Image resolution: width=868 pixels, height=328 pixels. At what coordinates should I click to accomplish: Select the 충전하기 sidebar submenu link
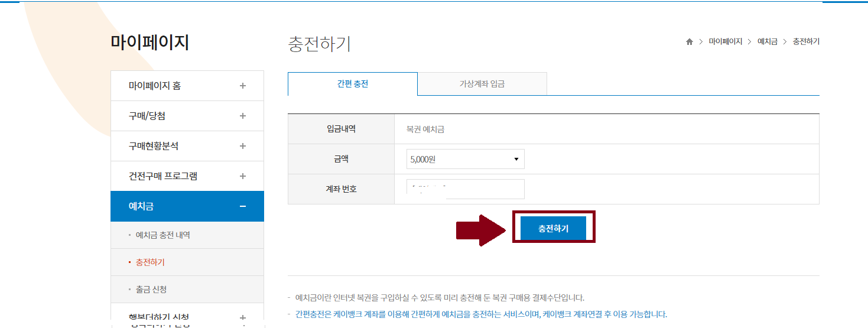150,262
